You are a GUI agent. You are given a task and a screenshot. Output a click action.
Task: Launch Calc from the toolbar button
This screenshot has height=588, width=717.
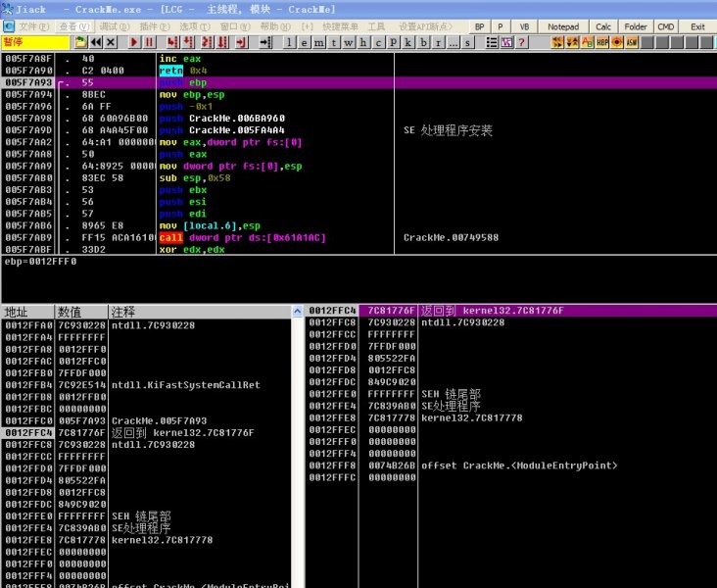tap(603, 27)
